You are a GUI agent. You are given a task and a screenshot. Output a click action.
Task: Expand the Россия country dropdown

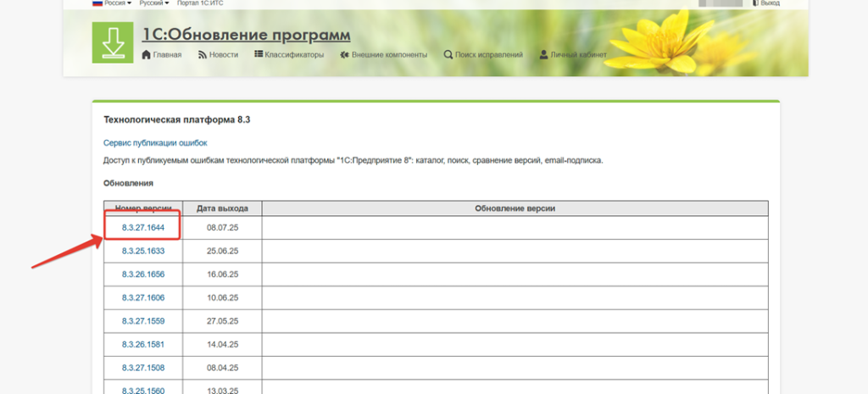[x=112, y=3]
